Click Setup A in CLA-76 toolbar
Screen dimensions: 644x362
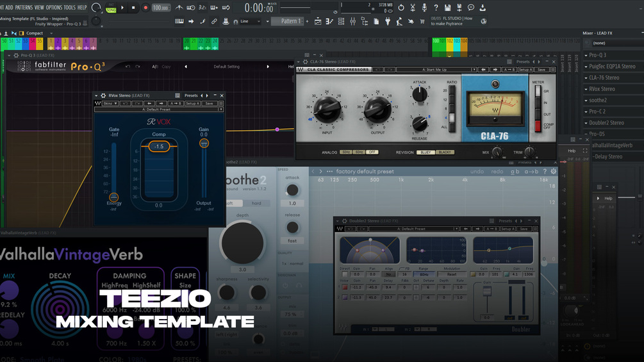525,69
